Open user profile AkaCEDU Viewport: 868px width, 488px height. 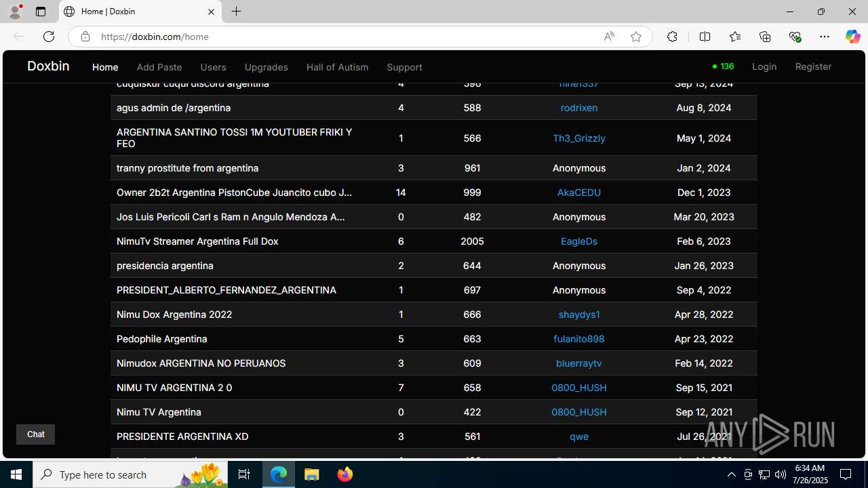(579, 192)
